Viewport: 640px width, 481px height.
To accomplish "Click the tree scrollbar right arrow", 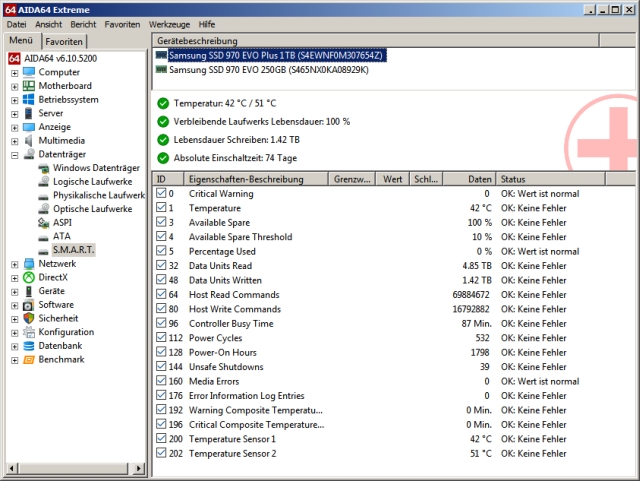I will tap(139, 468).
